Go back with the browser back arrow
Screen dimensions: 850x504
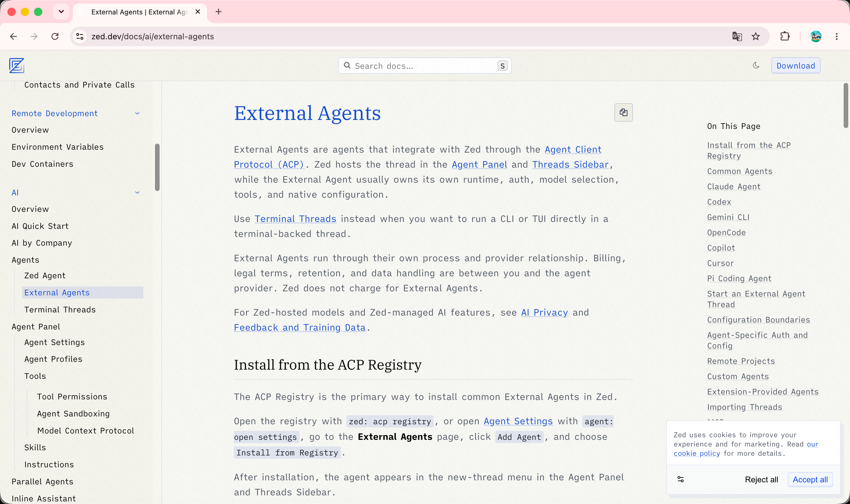pos(14,36)
